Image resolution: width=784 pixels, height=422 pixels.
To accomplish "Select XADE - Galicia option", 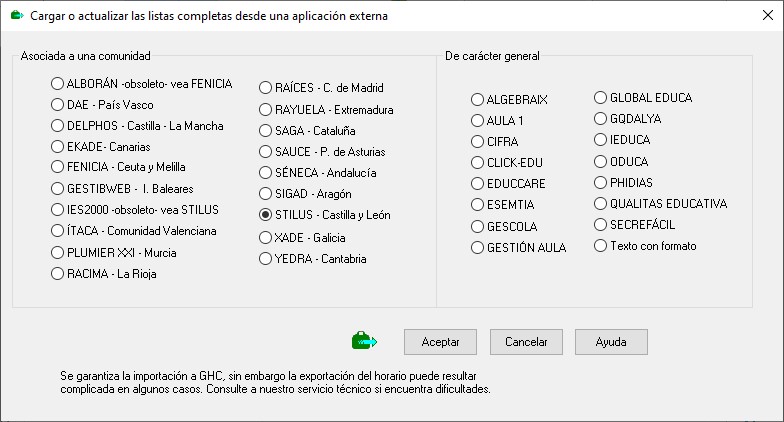I will (x=302, y=238).
